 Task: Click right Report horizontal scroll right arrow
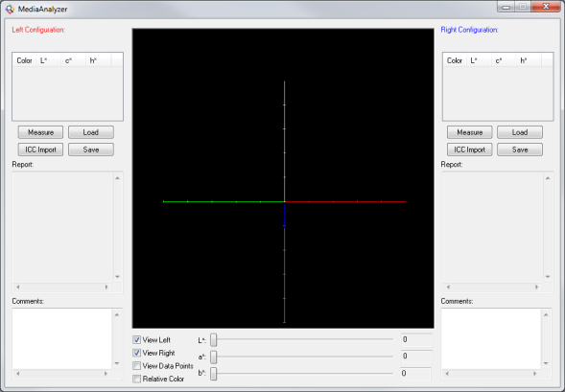pos(536,288)
